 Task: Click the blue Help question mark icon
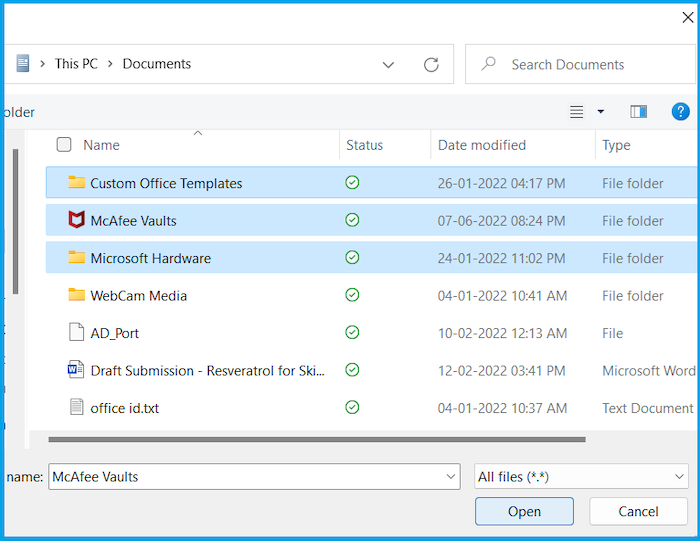[680, 111]
